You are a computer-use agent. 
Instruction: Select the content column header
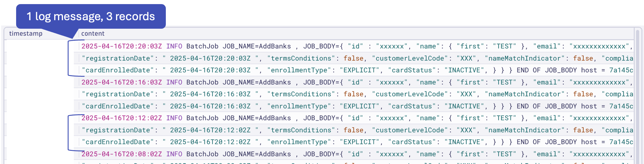[93, 34]
